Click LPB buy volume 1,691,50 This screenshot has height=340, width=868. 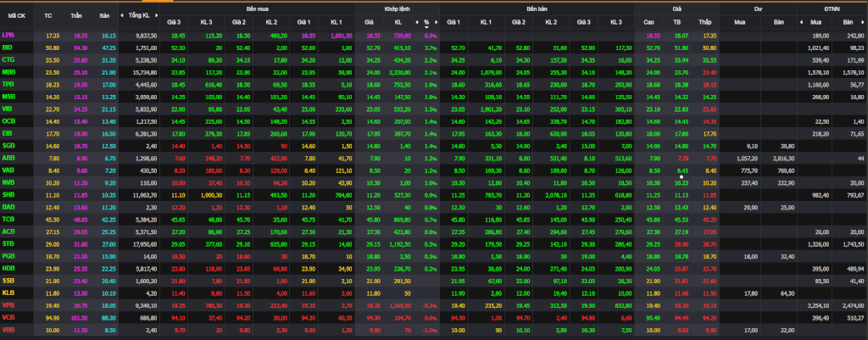pyautogui.click(x=341, y=36)
